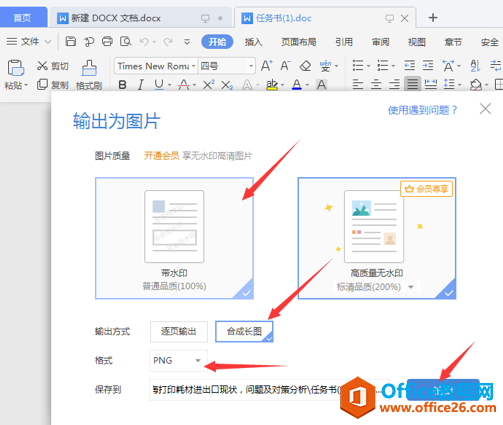Click the Copy (复制) icon
Image resolution: width=503 pixels, height=425 pixels.
point(42,85)
